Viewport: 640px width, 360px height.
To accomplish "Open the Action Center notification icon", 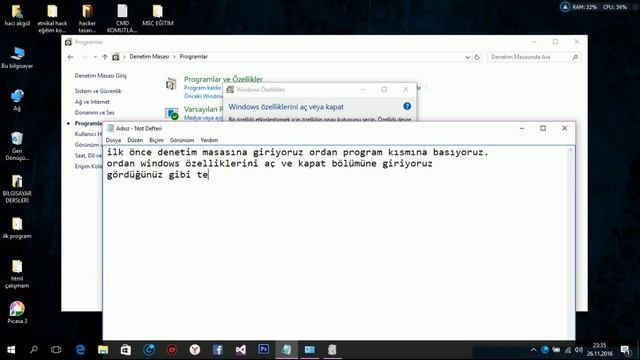I will (625, 350).
